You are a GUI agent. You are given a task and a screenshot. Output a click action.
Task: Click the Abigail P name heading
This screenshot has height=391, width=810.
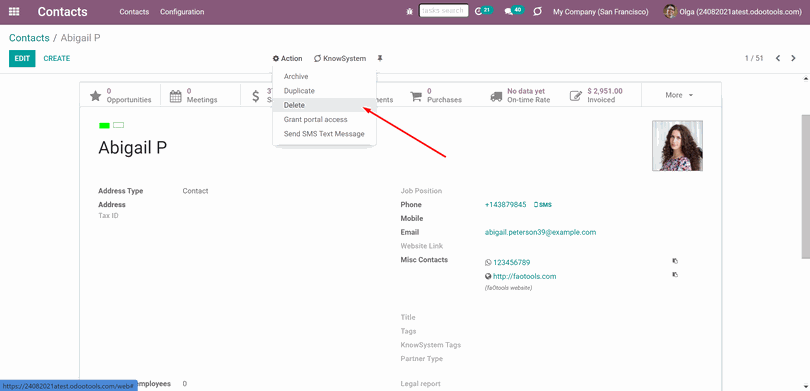pyautogui.click(x=133, y=148)
